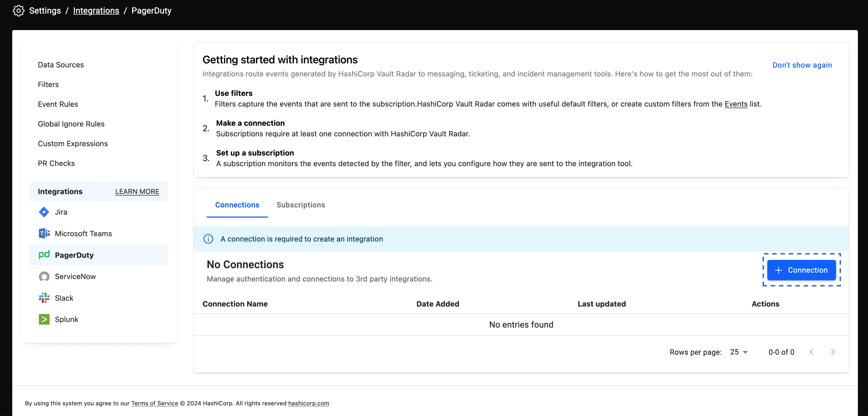868x416 pixels.
Task: Click the previous page arrow button
Action: 812,351
